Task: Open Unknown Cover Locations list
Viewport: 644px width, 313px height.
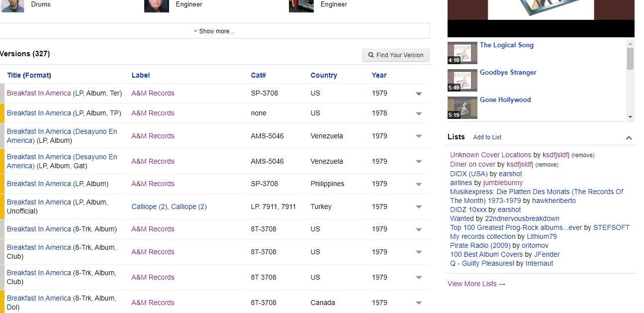Action: click(491, 155)
